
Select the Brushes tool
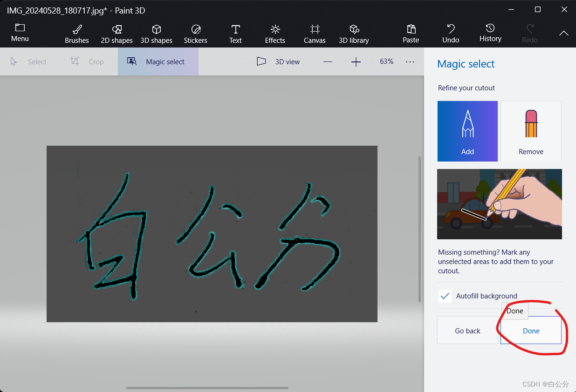click(76, 33)
